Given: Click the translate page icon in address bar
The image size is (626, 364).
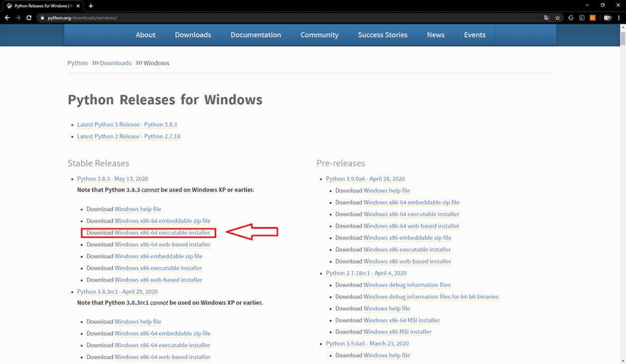Looking at the screenshot, I should coord(546,18).
